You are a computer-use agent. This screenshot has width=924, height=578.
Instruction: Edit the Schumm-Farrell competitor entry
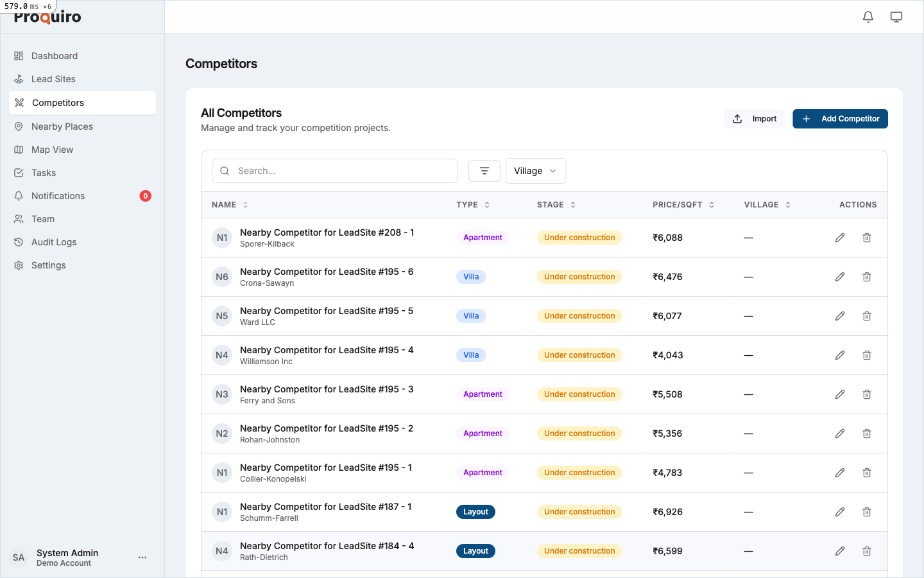pos(839,512)
